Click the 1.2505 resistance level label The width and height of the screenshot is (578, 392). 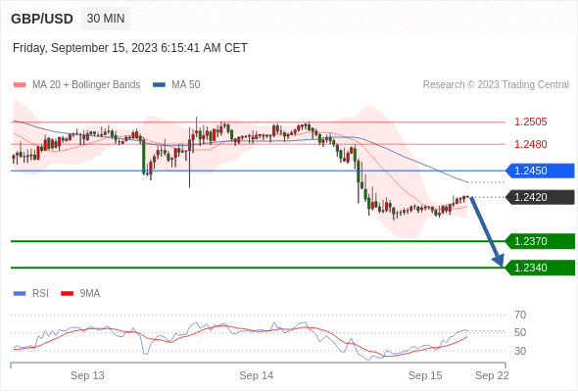click(530, 122)
